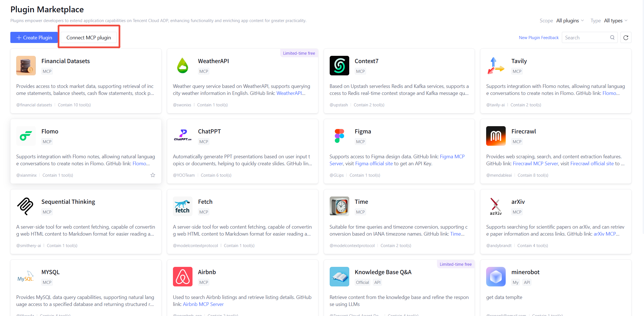The width and height of the screenshot is (644, 316).
Task: Click Connect MCP plugin button
Action: coord(89,38)
